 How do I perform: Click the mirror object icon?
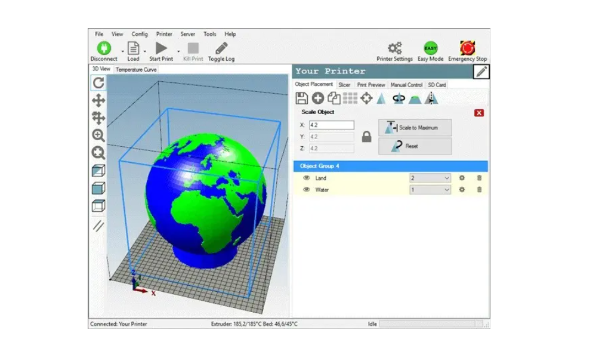point(431,98)
